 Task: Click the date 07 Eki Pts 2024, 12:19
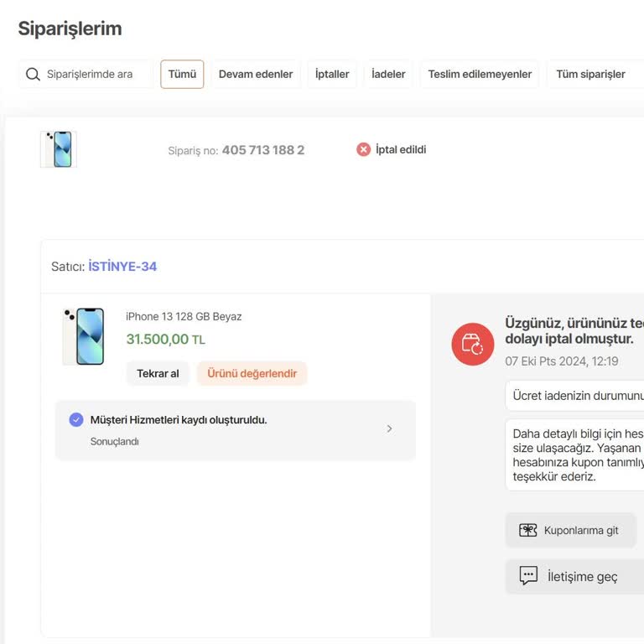(x=562, y=361)
